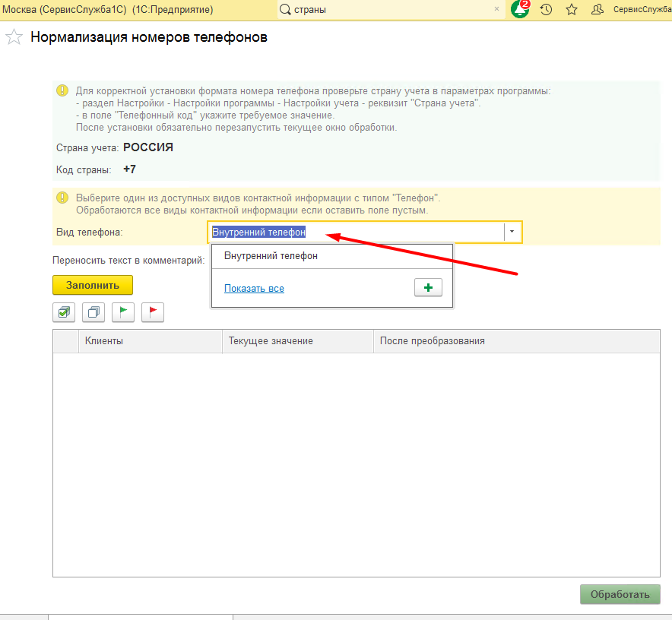This screenshot has height=620, width=672.
Task: Check all rows in the table
Action: click(x=64, y=312)
